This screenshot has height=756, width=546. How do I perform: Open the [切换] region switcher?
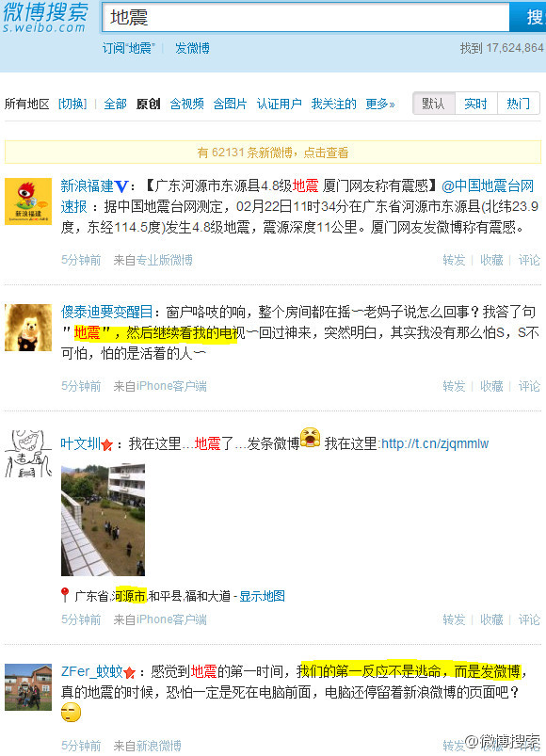(72, 104)
